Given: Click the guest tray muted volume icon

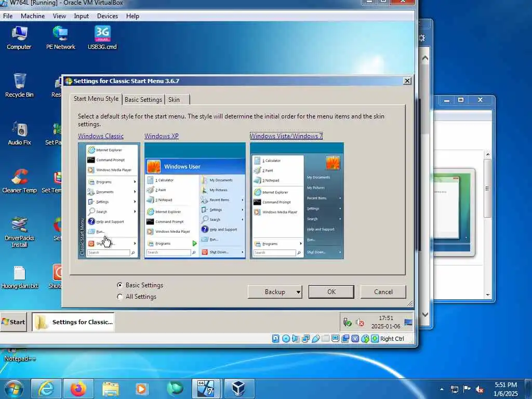Looking at the screenshot, I should [x=360, y=322].
